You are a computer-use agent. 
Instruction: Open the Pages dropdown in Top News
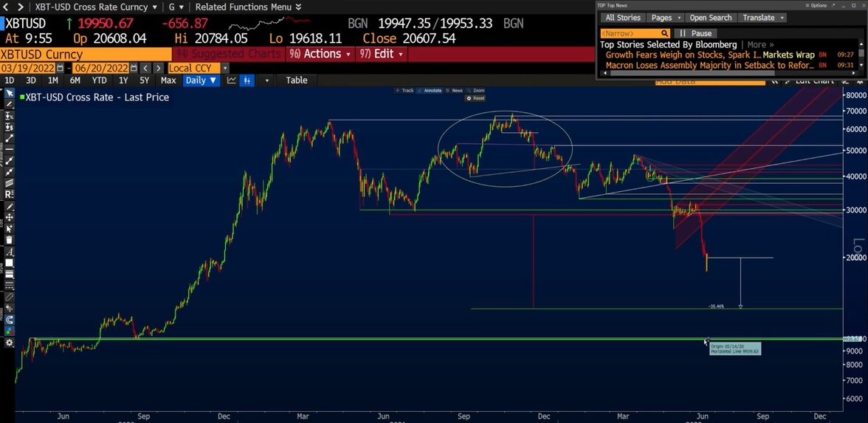point(666,18)
